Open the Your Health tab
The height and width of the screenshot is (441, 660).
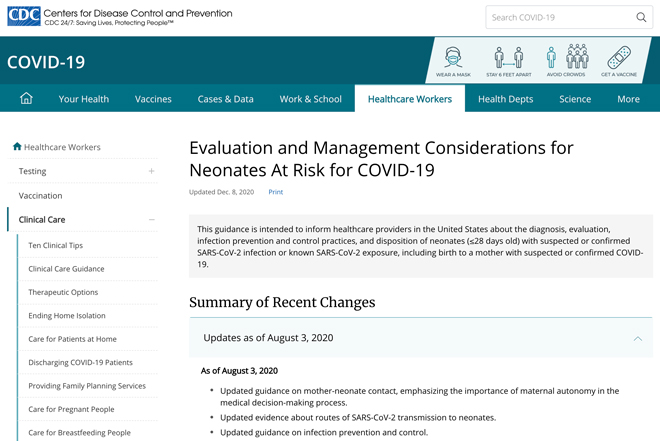click(84, 99)
